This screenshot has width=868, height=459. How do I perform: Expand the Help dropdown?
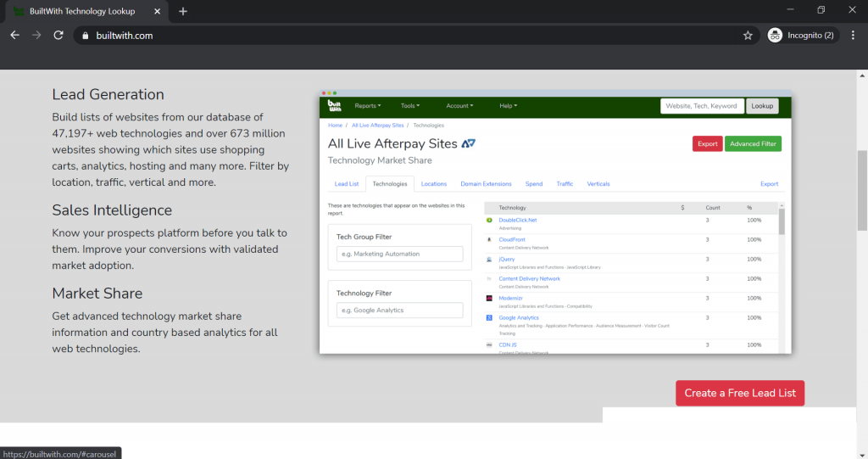(509, 106)
